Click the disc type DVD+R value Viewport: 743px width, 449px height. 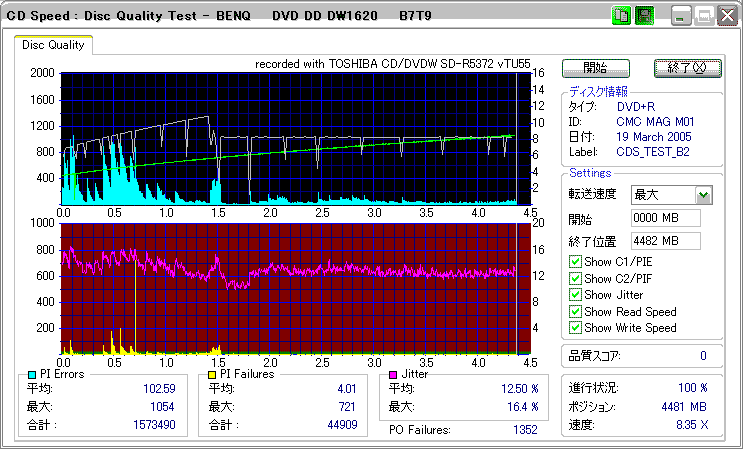tap(636, 107)
